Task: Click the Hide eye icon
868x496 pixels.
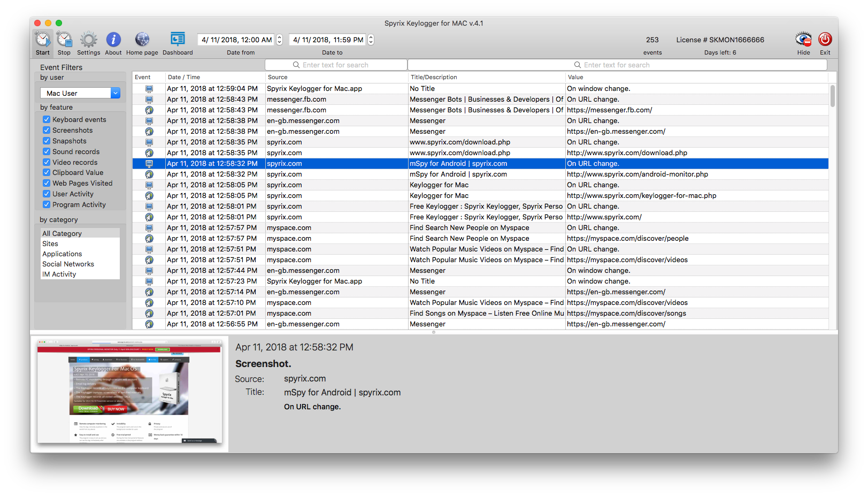Action: (803, 39)
